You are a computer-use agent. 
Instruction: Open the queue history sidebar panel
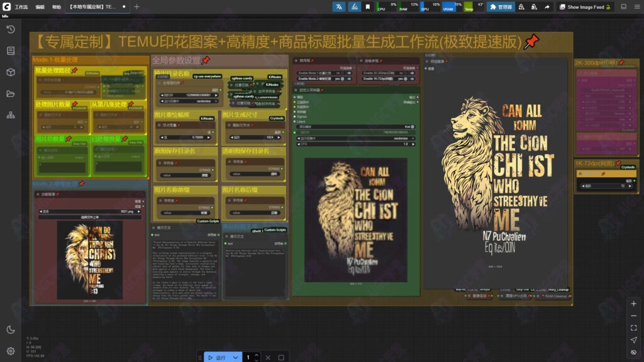pos(11,29)
